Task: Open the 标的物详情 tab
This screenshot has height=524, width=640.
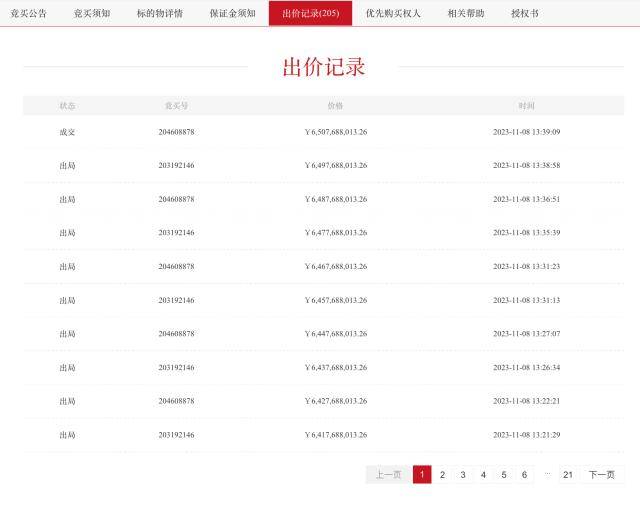Action: [160, 14]
